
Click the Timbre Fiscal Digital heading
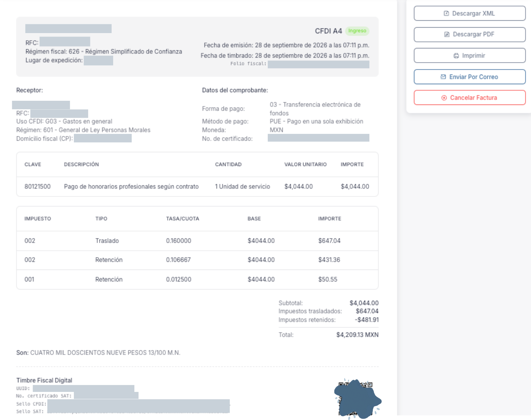pyautogui.click(x=44, y=380)
